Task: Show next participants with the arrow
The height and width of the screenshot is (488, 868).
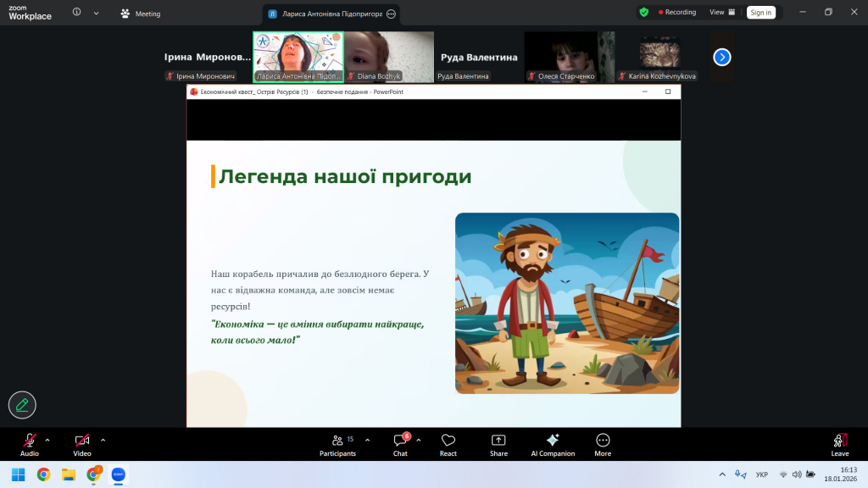Action: coord(722,57)
